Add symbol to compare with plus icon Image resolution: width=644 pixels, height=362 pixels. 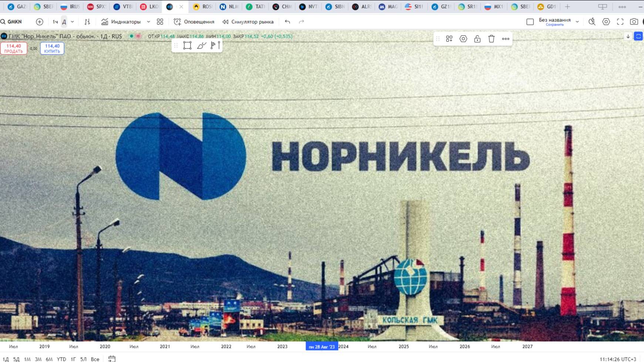(40, 22)
